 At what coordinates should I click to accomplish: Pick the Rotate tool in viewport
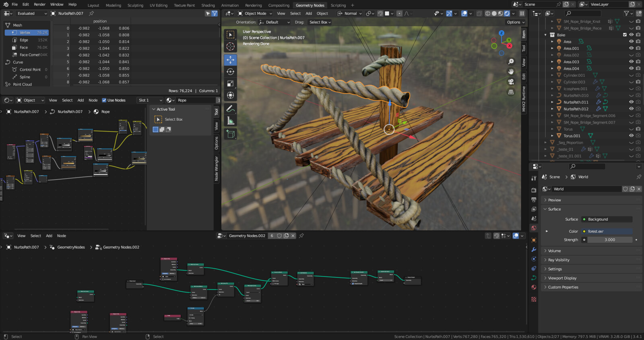(230, 72)
